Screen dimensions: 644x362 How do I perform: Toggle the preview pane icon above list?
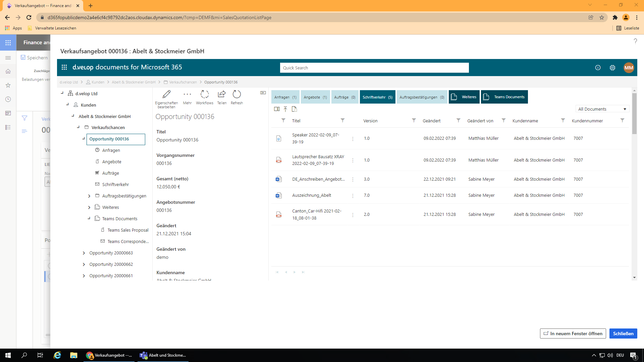(277, 109)
